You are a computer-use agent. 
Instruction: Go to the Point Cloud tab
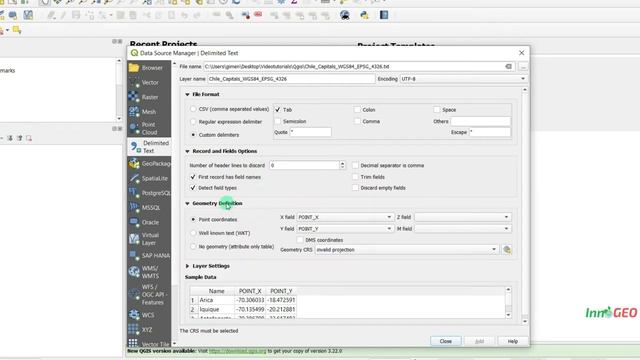(x=149, y=128)
